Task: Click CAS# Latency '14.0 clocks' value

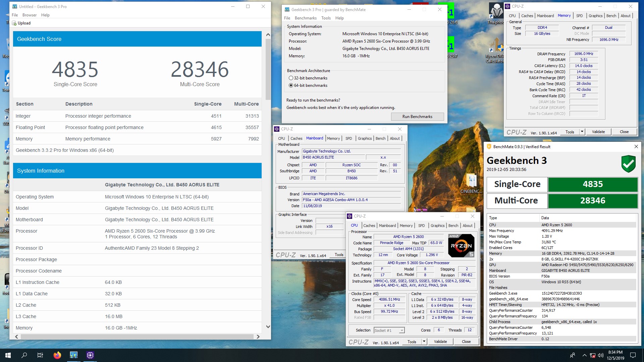Action: (x=584, y=66)
